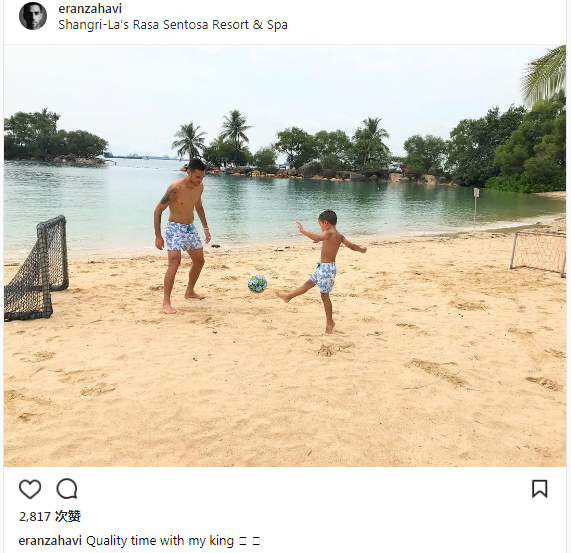
Task: Click the signpost standing in the water
Action: [x=476, y=206]
